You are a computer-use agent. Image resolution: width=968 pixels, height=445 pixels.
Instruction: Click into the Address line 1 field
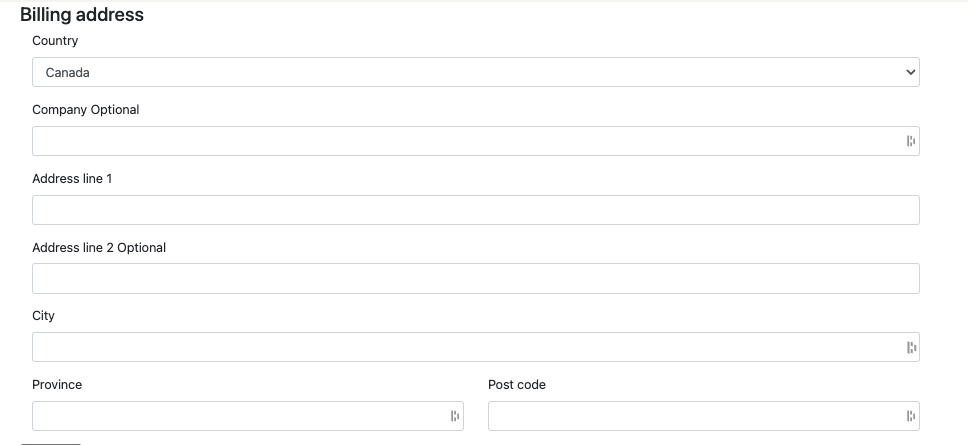475,210
